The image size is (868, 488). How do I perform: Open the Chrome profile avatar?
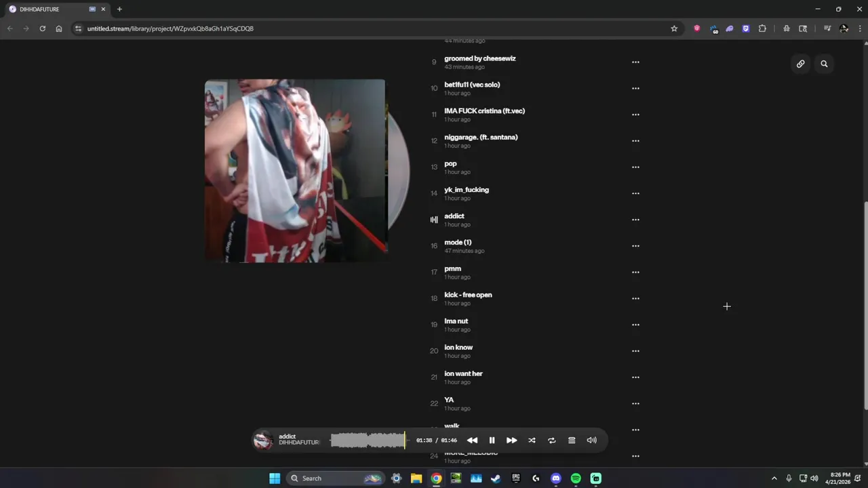click(844, 28)
